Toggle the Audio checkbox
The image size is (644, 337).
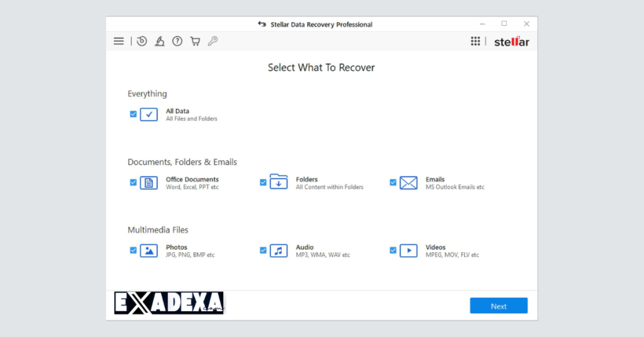263,250
